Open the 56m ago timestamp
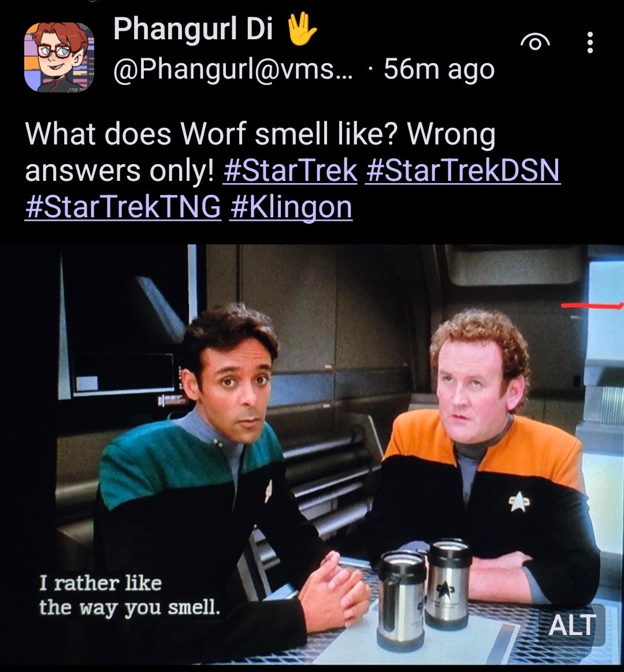This screenshot has width=624, height=672. pyautogui.click(x=439, y=69)
